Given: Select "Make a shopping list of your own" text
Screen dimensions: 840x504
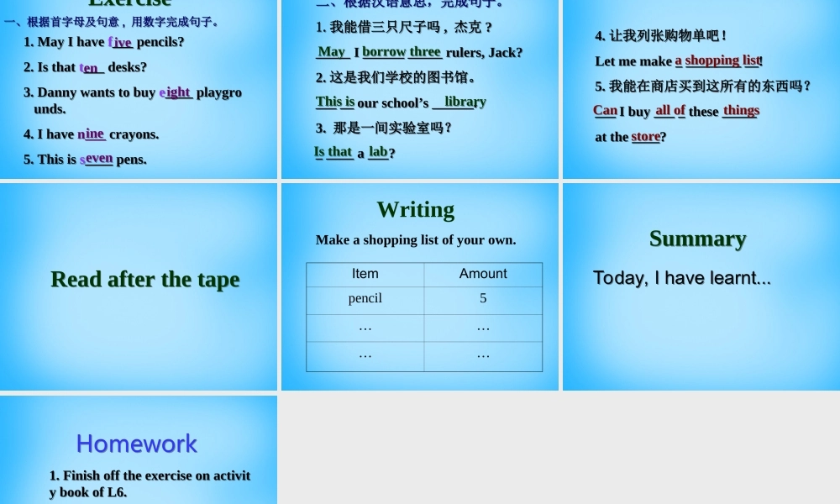Looking at the screenshot, I should tap(415, 239).
